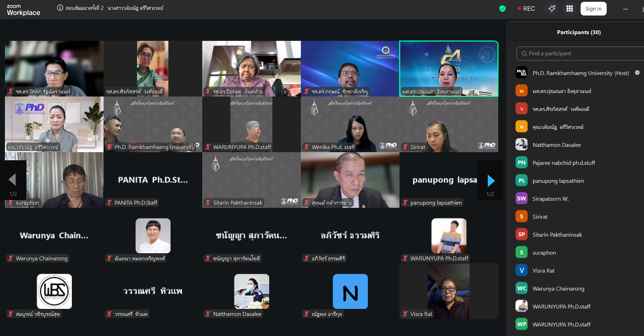Click the Participants (30) panel header

[x=578, y=32]
